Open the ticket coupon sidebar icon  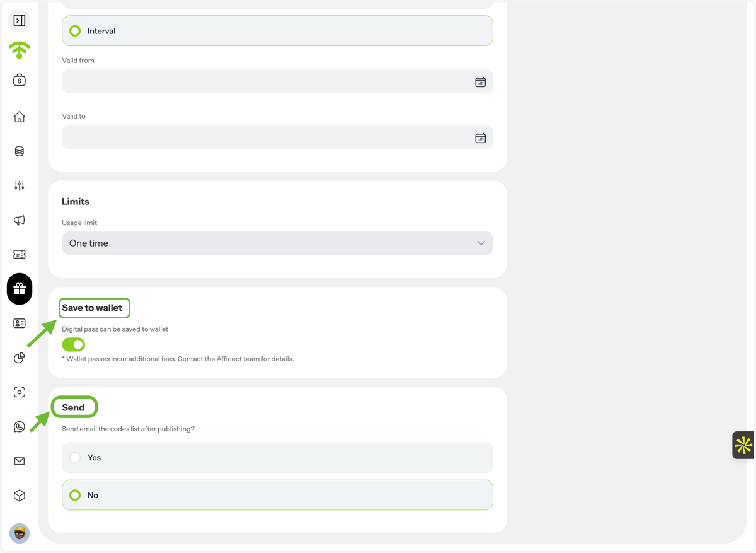20,254
